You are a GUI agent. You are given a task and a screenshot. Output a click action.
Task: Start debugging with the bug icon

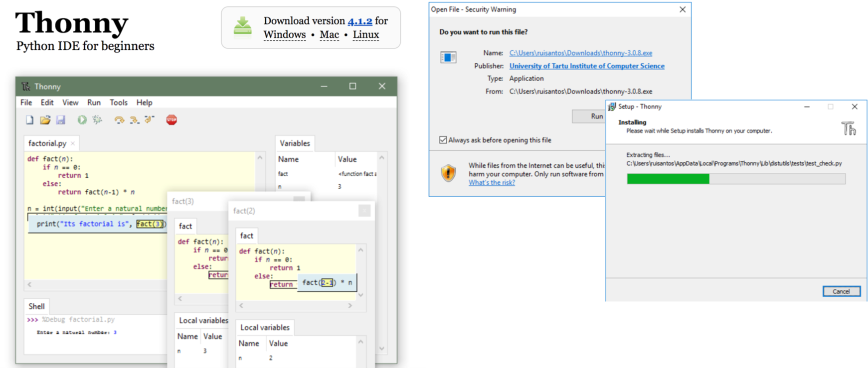point(97,120)
